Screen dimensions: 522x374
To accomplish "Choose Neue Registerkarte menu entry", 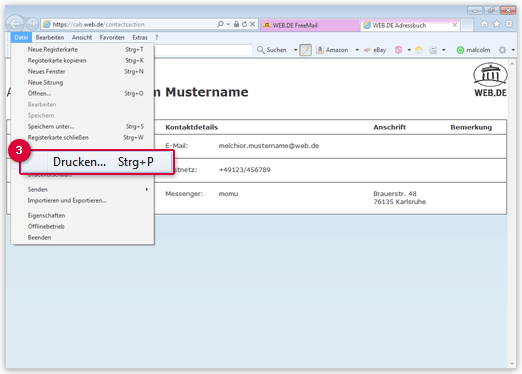I will pos(83,49).
